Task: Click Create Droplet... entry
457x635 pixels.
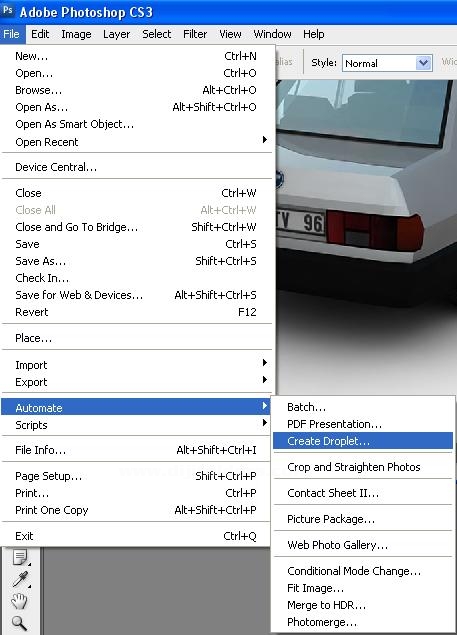Action: [363, 441]
